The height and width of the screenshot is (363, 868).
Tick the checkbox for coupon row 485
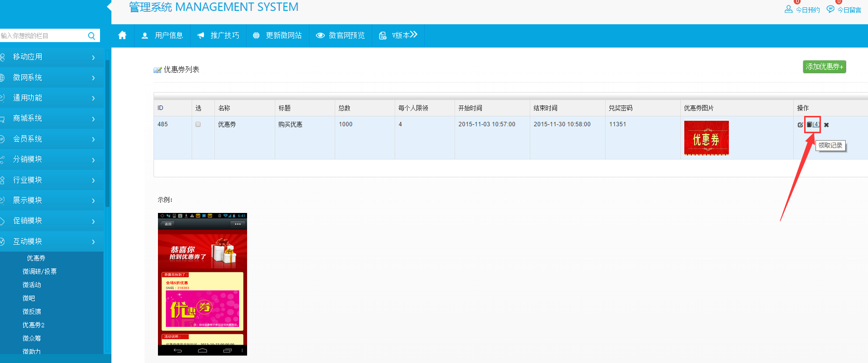click(x=198, y=124)
